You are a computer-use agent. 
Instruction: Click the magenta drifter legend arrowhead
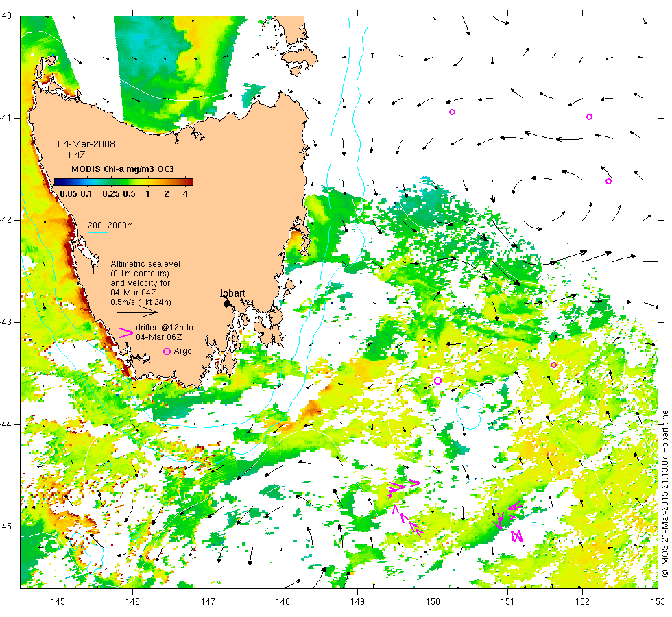pyautogui.click(x=125, y=333)
